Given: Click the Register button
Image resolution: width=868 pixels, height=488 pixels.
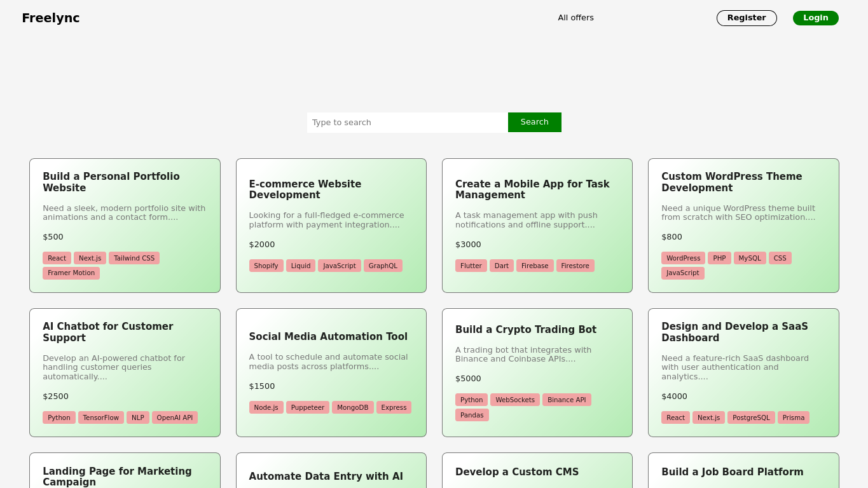Looking at the screenshot, I should click(747, 18).
